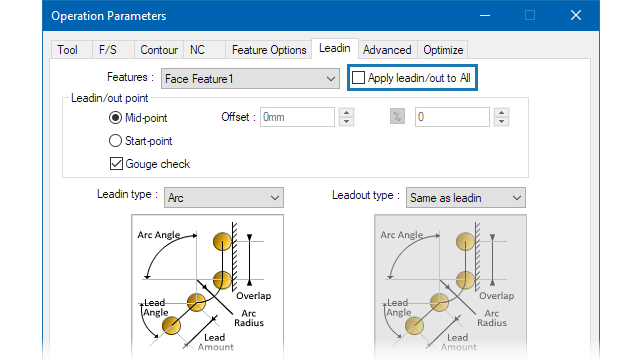The height and width of the screenshot is (360, 640).
Task: Switch to the Advanced tab
Action: [387, 50]
